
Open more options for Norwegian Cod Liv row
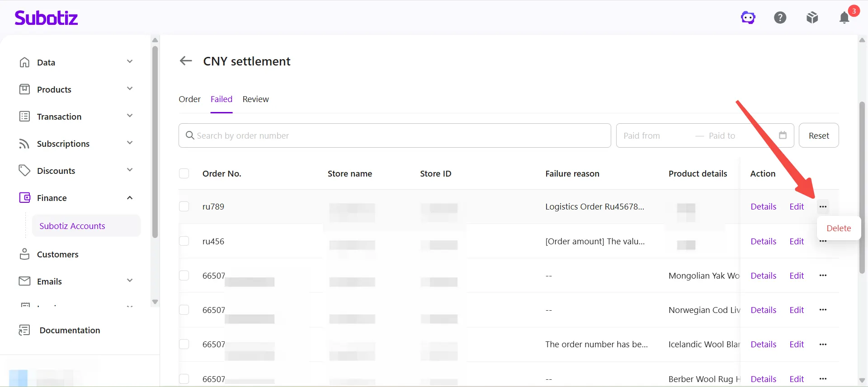click(823, 310)
